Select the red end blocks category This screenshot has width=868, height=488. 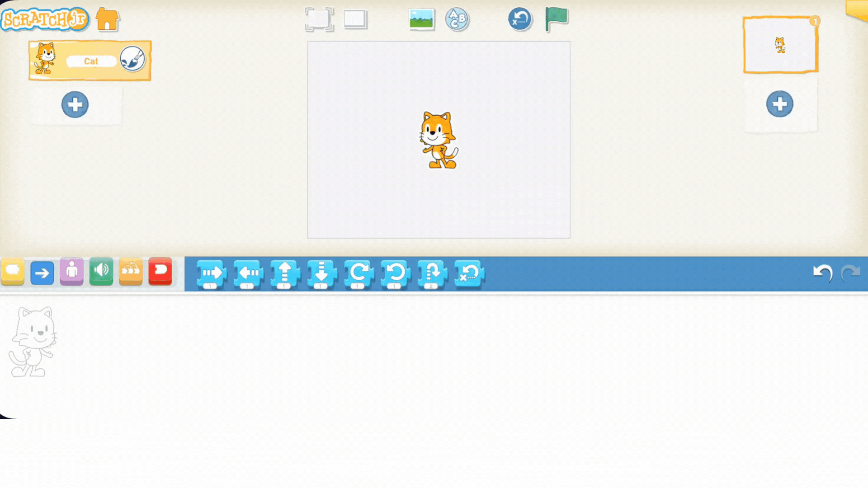(160, 272)
